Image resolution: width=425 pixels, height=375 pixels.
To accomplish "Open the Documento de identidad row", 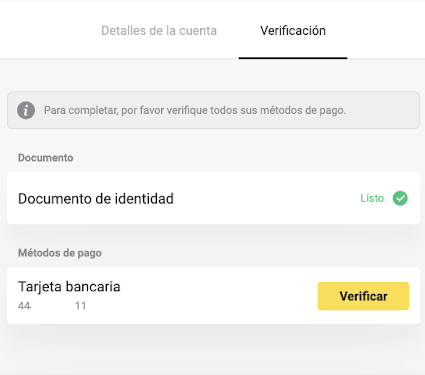I will [x=213, y=198].
